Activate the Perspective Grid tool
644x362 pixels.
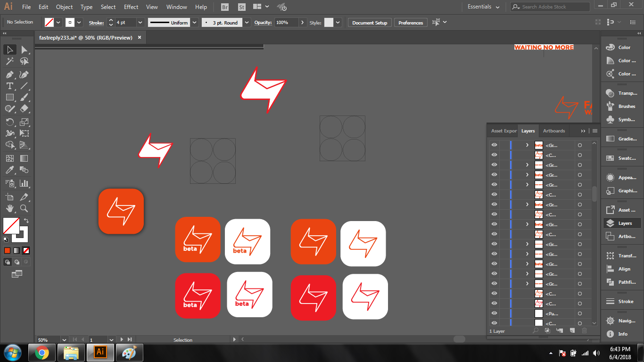[24, 145]
